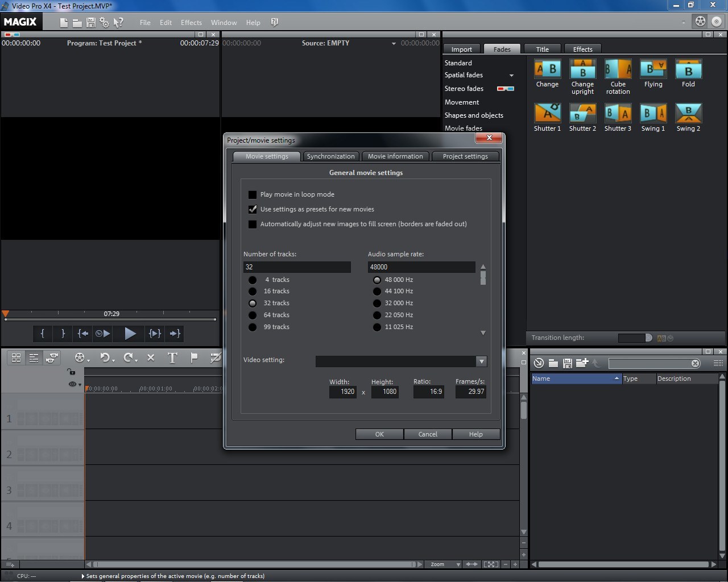Open the title editor T icon
728x582 pixels.
[172, 357]
